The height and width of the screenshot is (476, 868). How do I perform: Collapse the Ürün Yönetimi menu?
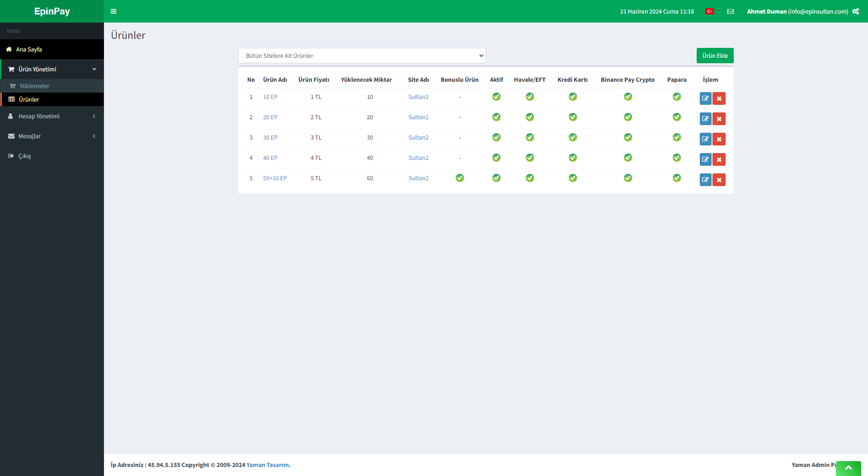point(52,69)
